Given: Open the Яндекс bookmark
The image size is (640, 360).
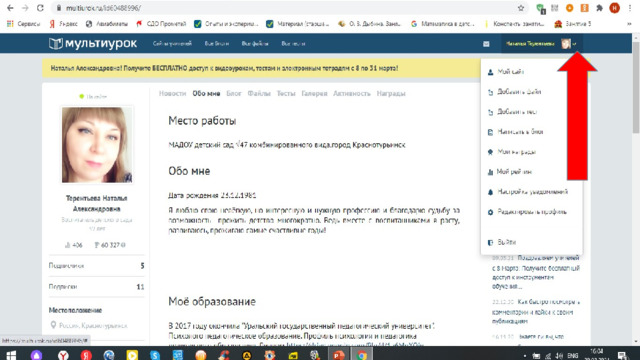Looking at the screenshot, I should coord(63,24).
